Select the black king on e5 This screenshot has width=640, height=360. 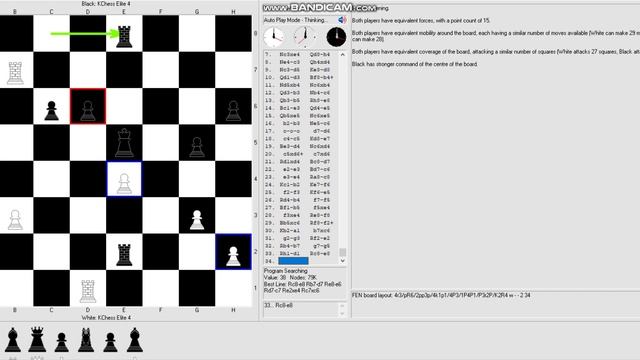124,142
